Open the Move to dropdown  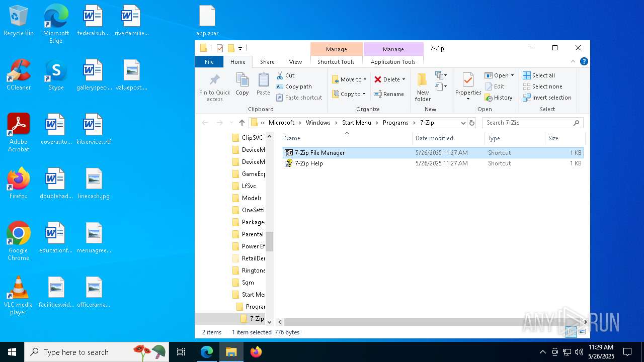(349, 79)
